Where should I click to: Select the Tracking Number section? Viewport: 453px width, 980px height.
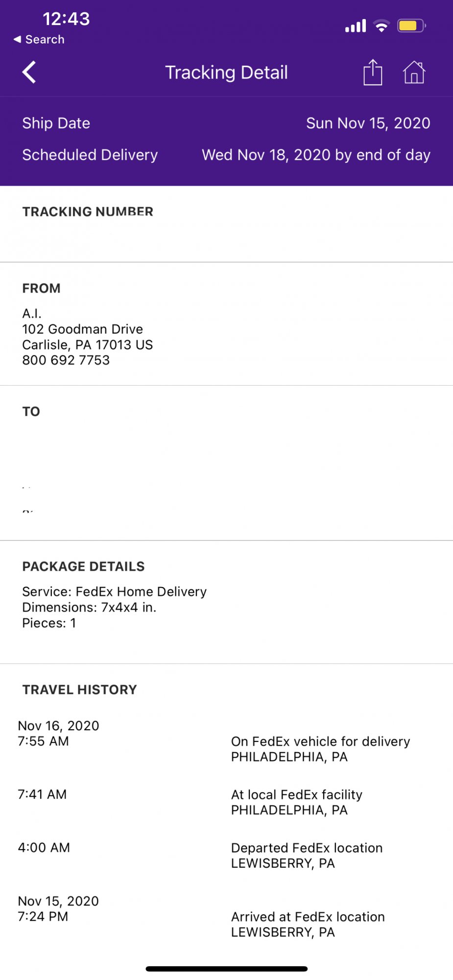(88, 212)
